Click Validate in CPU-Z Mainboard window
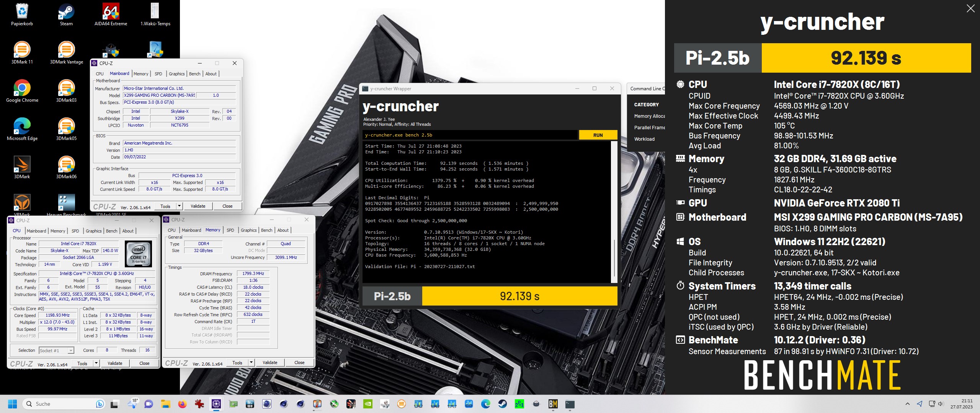The width and height of the screenshot is (980, 413). coord(198,206)
